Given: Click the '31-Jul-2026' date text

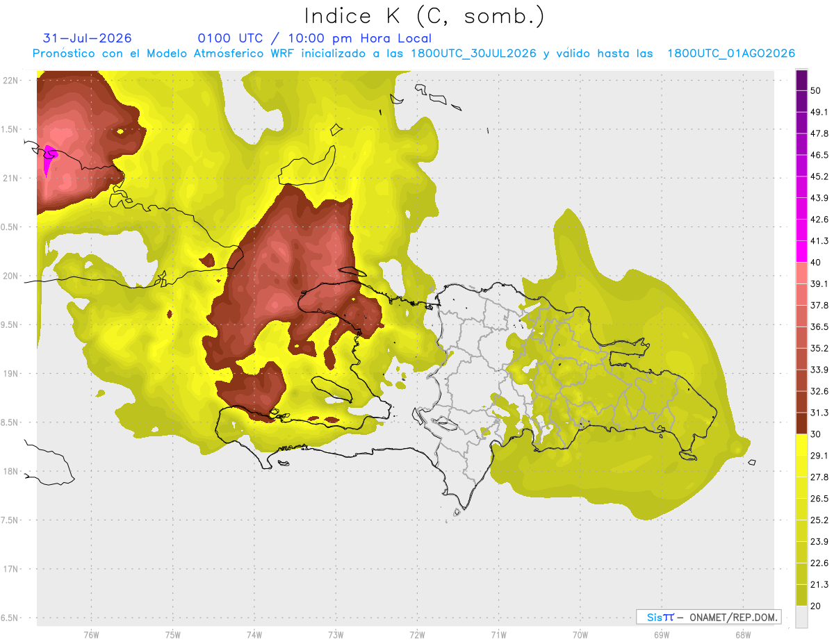Looking at the screenshot, I should [x=87, y=38].
